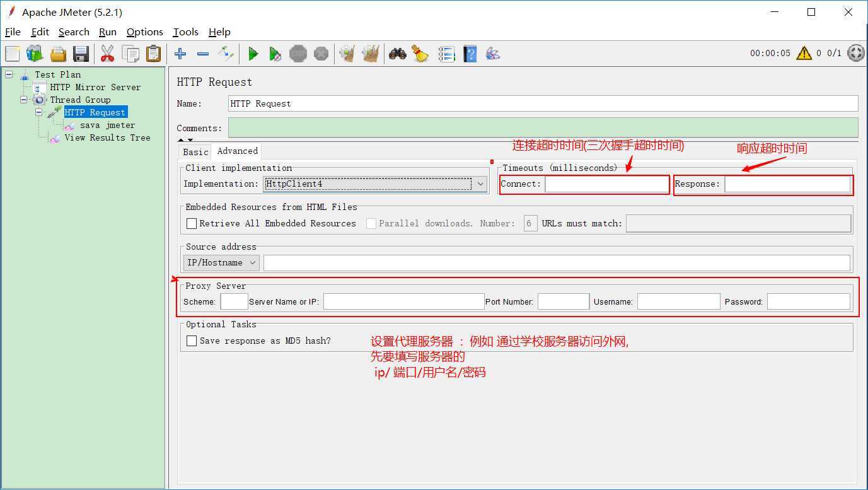
Task: Expand all nodes with the plus icon
Action: 180,54
